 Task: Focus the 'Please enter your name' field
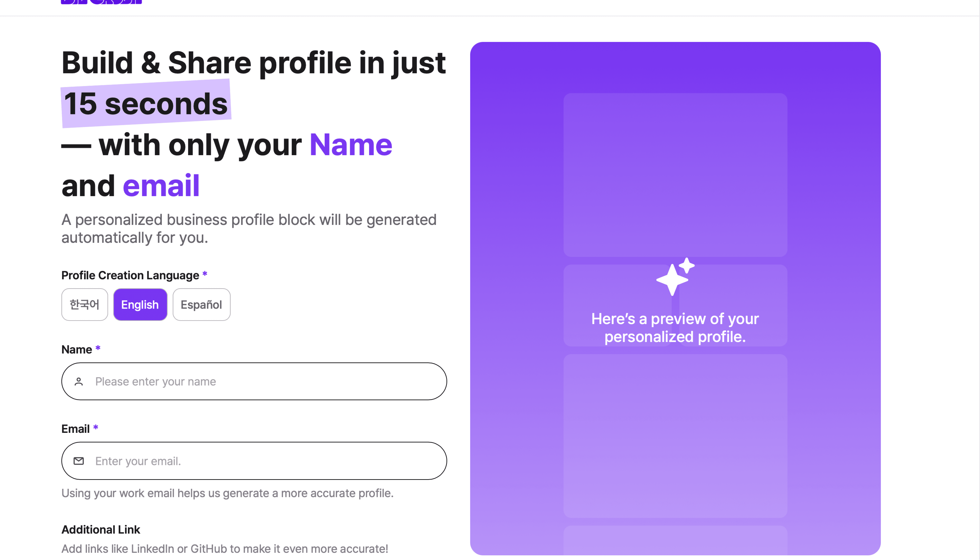[254, 381]
